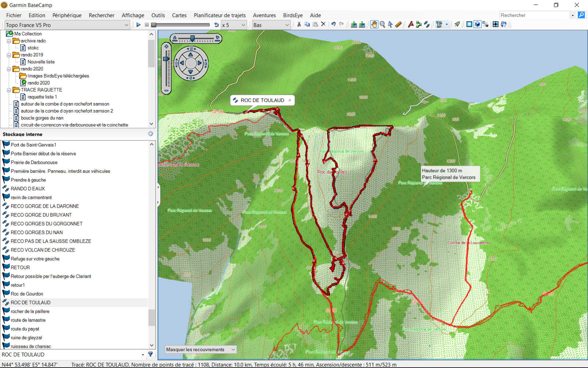Rotate map north with N compass label

(191, 49)
